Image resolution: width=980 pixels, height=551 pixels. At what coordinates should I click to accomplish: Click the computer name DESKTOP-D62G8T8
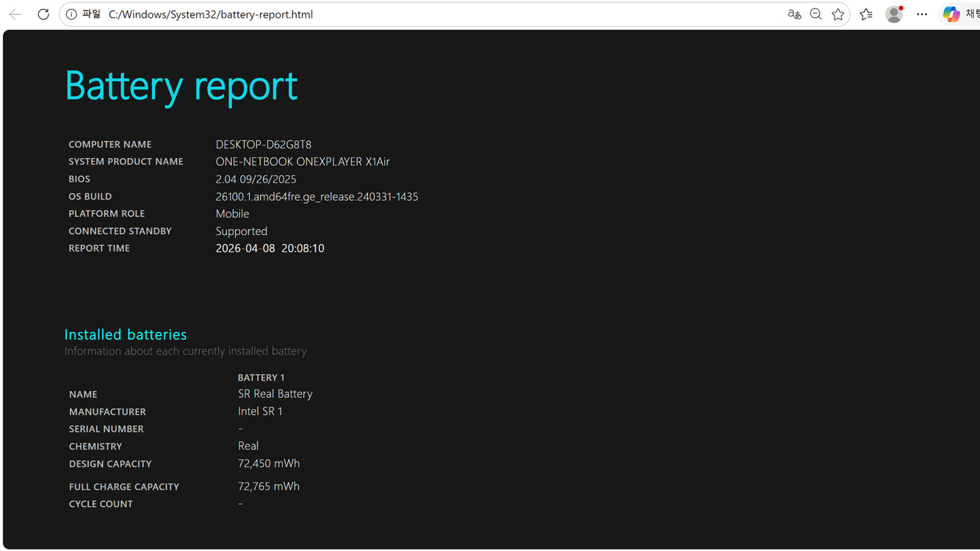[x=263, y=145]
